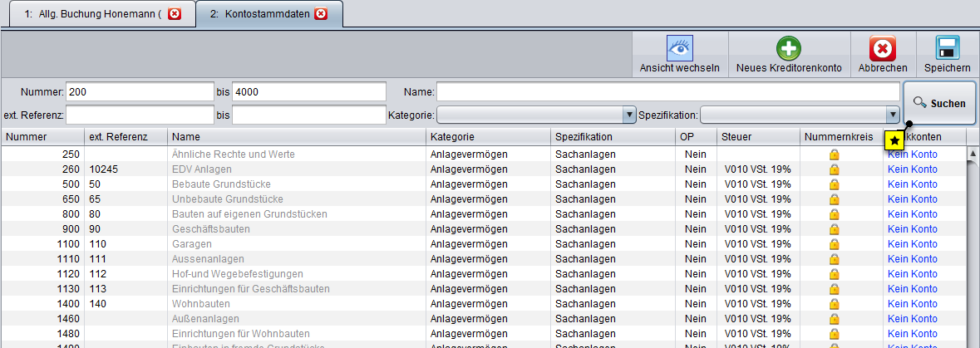Click the lock icon in Garagen row
The height and width of the screenshot is (348, 980).
834,244
